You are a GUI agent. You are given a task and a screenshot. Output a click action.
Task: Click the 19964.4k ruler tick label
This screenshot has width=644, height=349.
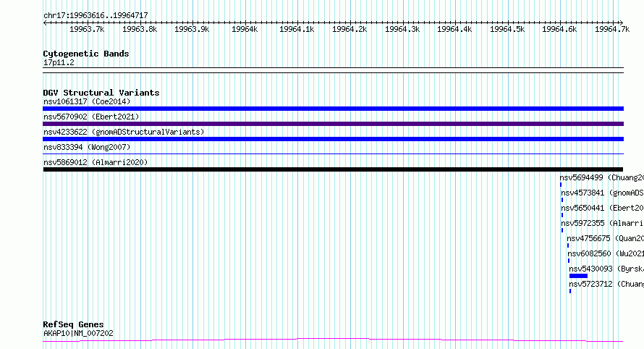click(x=454, y=29)
